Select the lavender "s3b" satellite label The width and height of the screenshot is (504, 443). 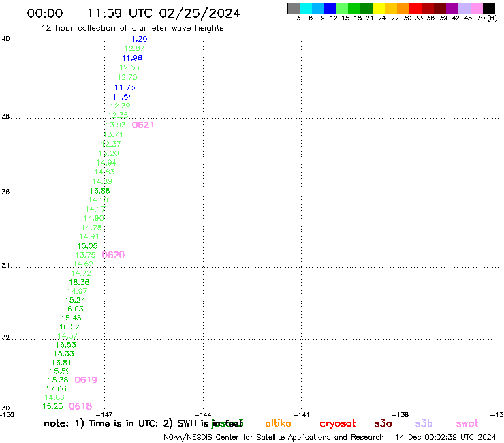[424, 423]
